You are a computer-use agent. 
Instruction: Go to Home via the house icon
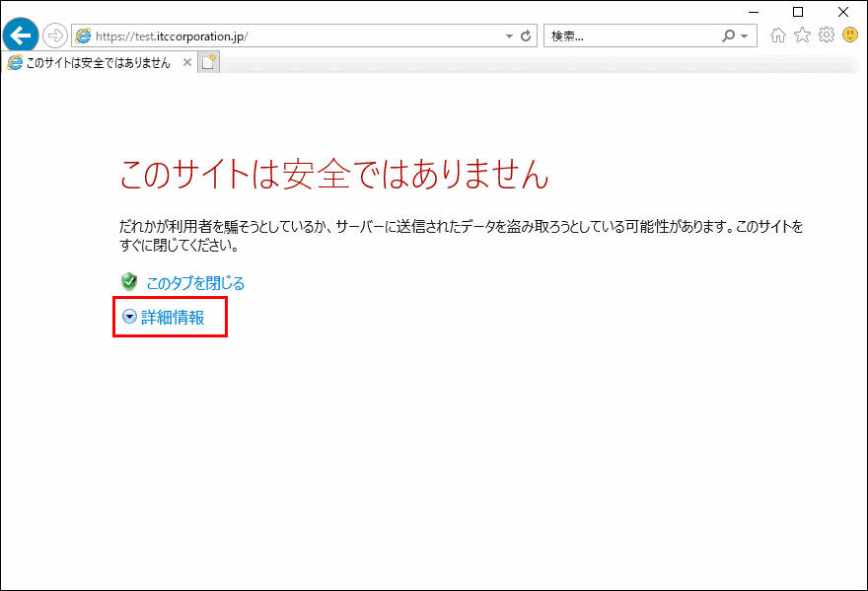[778, 36]
